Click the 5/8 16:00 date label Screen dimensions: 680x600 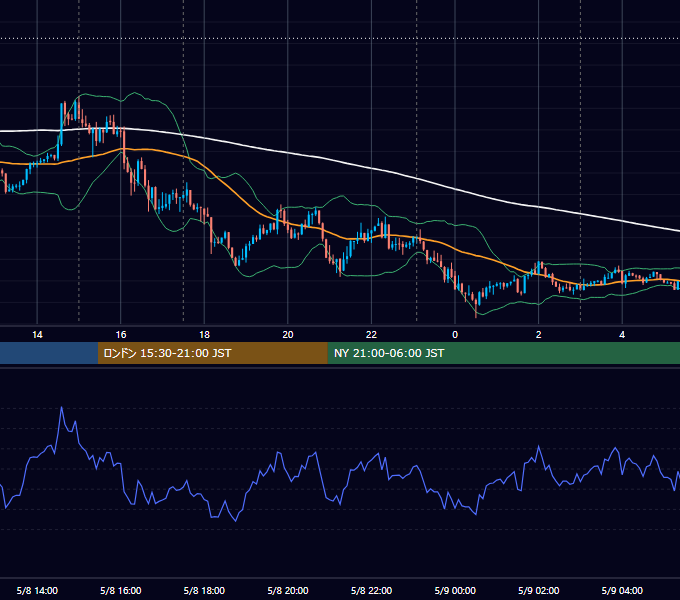(121, 591)
